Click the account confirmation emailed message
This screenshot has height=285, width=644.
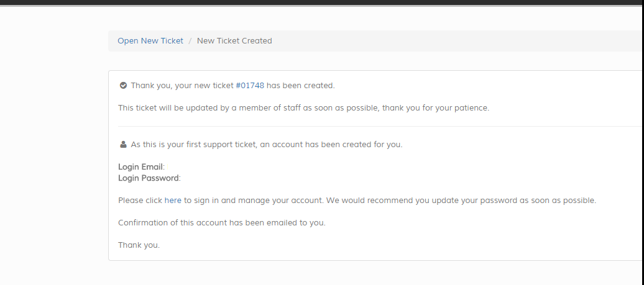(x=221, y=223)
